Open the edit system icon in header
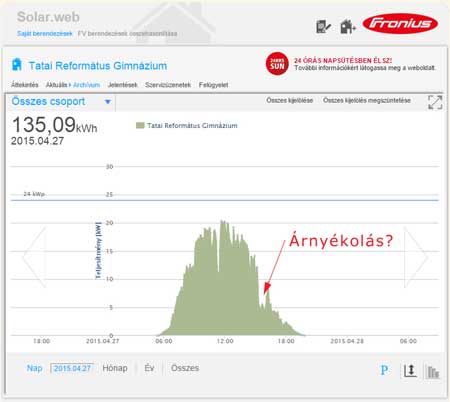 [323, 27]
